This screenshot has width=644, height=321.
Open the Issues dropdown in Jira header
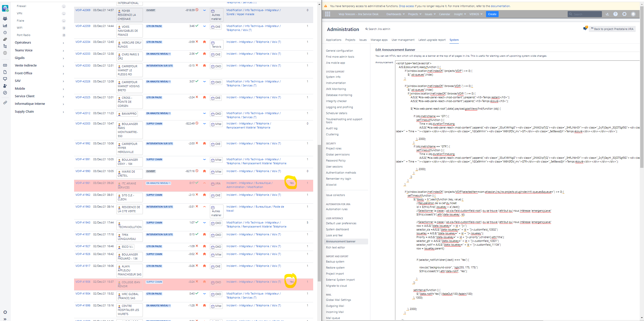pyautogui.click(x=430, y=14)
